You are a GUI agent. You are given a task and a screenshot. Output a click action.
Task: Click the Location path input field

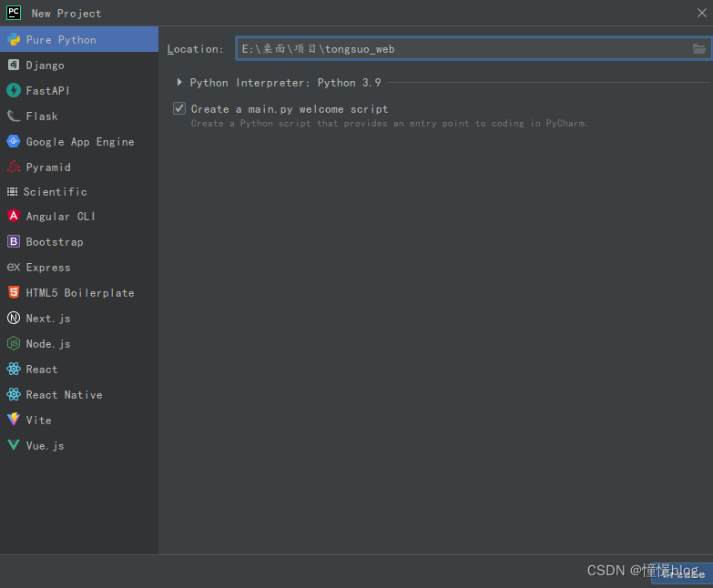click(473, 48)
